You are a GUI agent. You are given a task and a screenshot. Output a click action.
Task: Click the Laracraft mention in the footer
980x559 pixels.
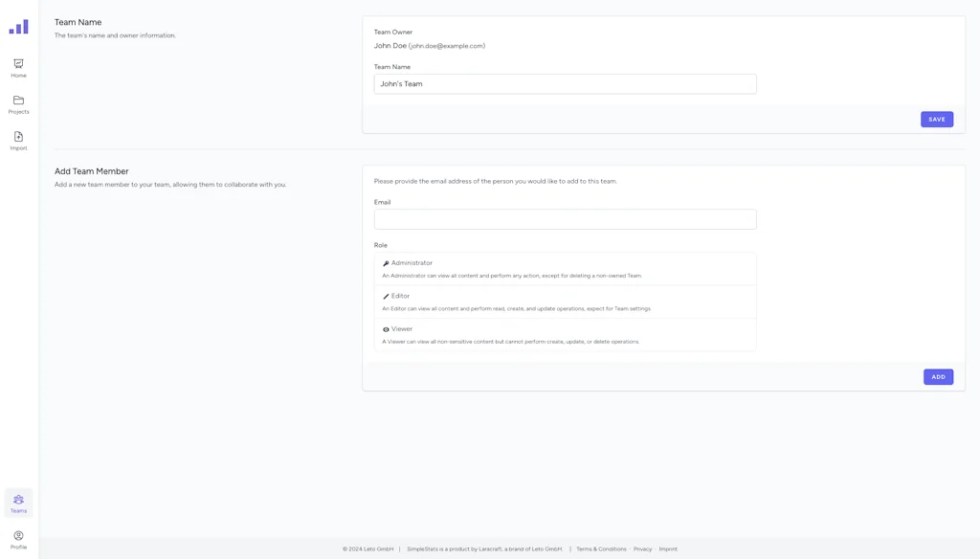click(x=490, y=548)
